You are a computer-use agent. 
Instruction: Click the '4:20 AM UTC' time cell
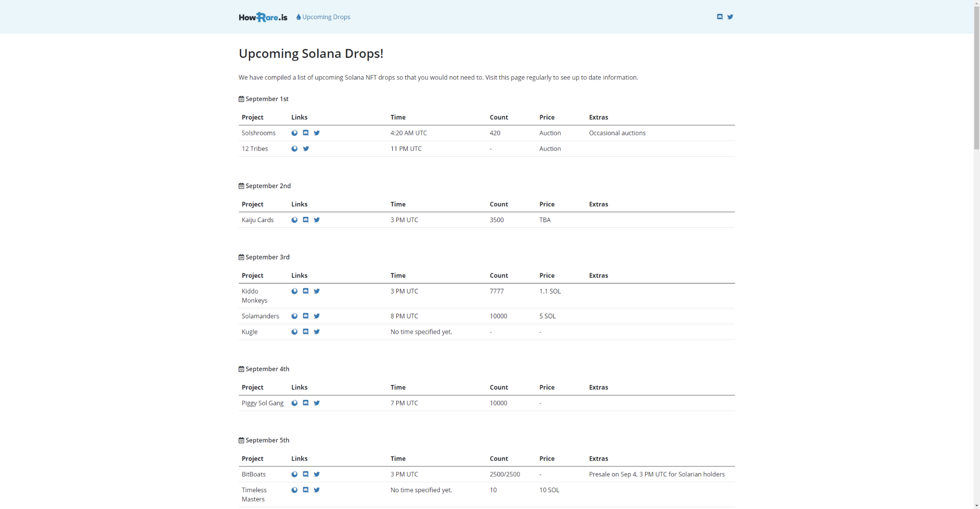[409, 133]
